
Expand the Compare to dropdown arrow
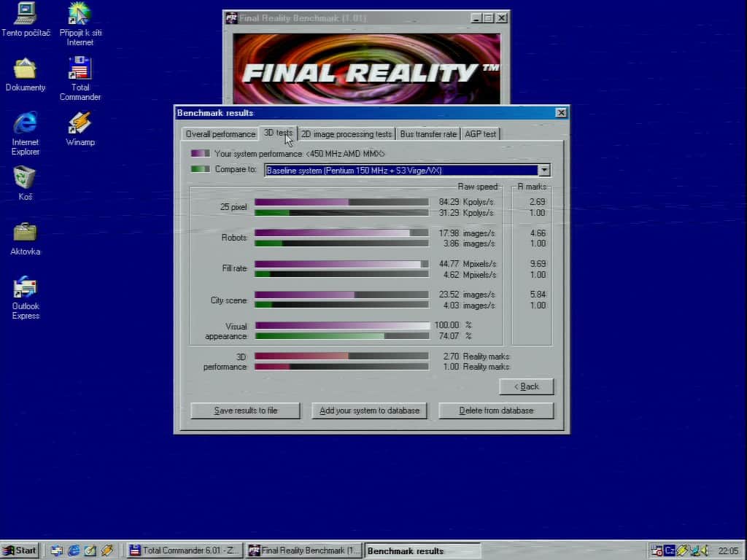click(544, 170)
